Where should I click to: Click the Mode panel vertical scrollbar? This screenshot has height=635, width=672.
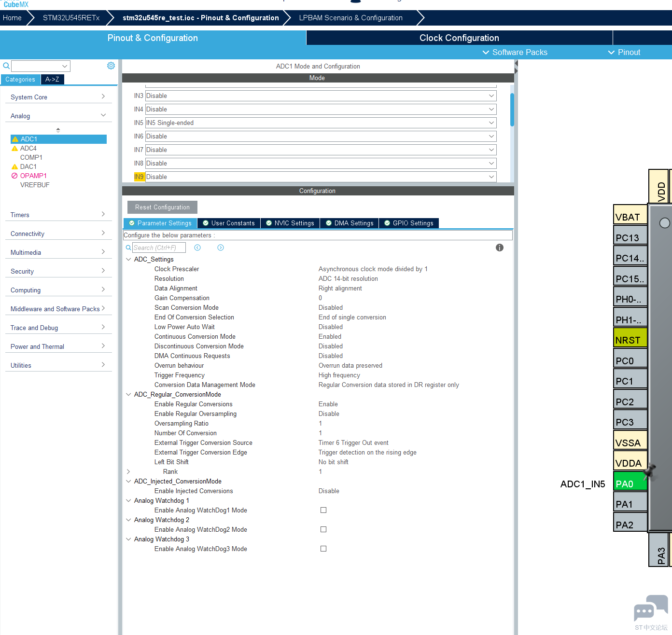click(x=512, y=110)
